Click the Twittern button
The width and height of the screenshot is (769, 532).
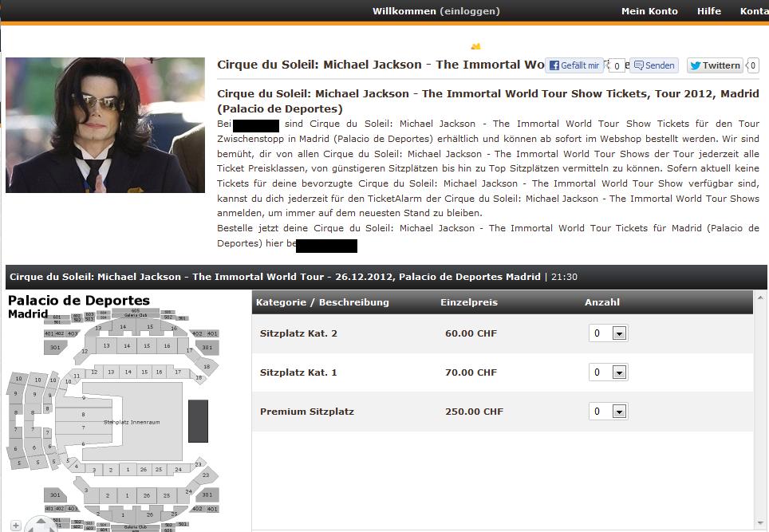point(715,65)
